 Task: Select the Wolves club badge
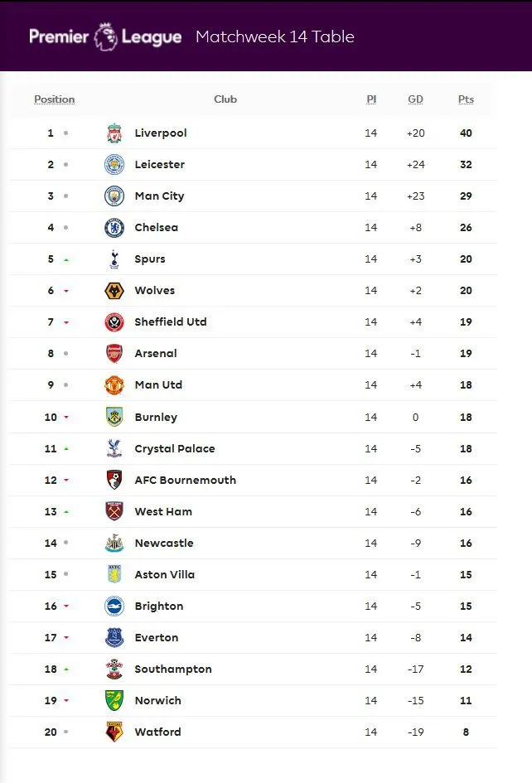[114, 291]
